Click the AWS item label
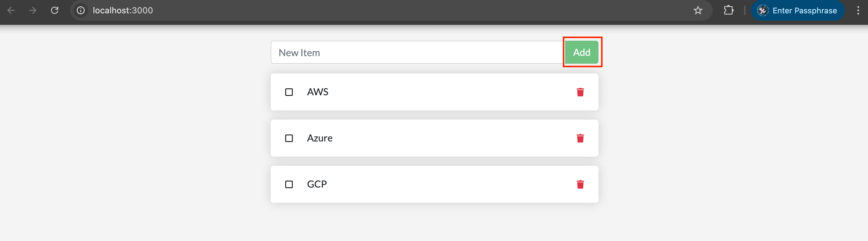Image resolution: width=868 pixels, height=241 pixels. tap(317, 92)
